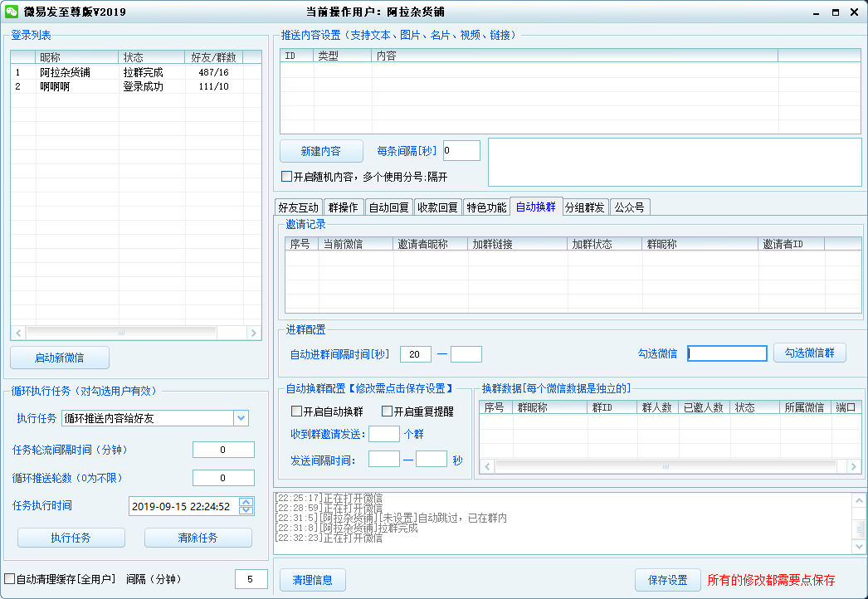
Task: Click down arrow of log panel scrollbar
Action: point(859,547)
